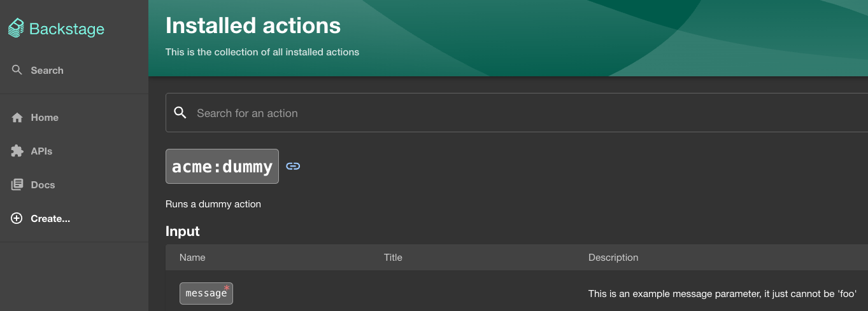Click the Create plus-circle icon
Screen dimensions: 868x311
17,219
